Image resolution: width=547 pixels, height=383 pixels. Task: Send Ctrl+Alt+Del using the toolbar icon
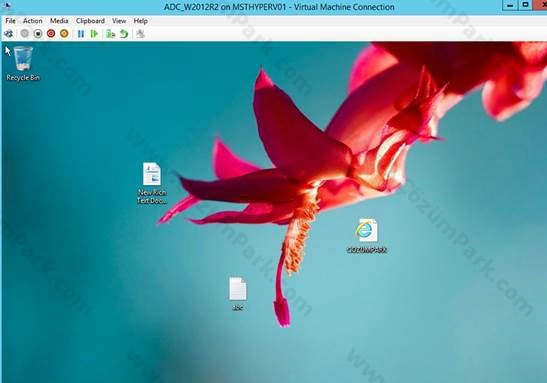coord(8,33)
